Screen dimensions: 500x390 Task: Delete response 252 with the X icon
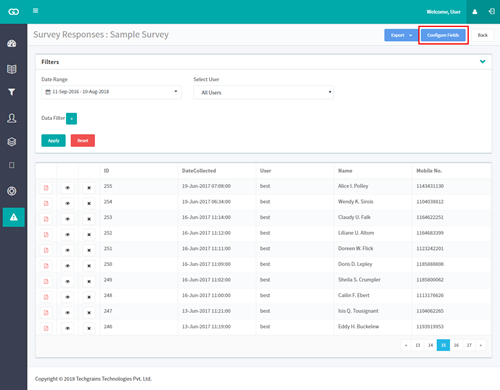click(x=89, y=235)
